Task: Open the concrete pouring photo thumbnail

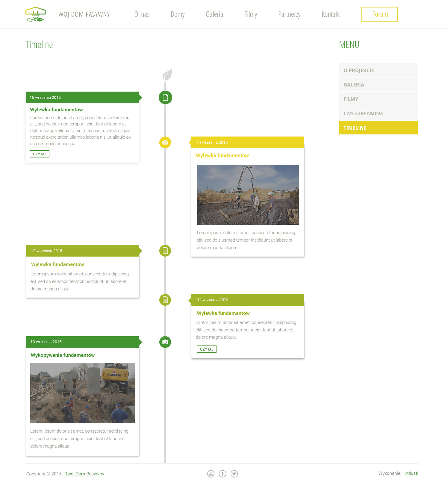Action: pyautogui.click(x=248, y=195)
